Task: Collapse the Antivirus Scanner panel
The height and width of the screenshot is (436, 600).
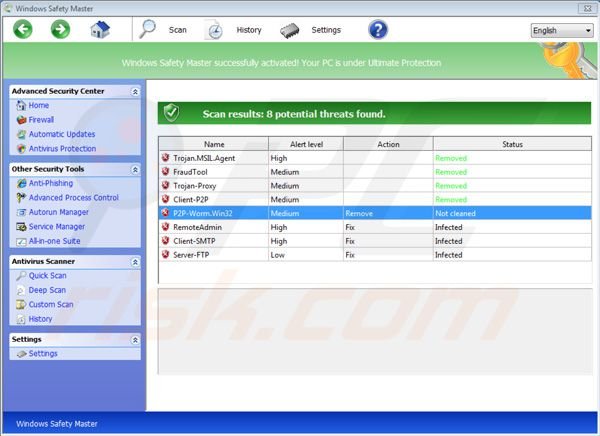Action: click(135, 262)
